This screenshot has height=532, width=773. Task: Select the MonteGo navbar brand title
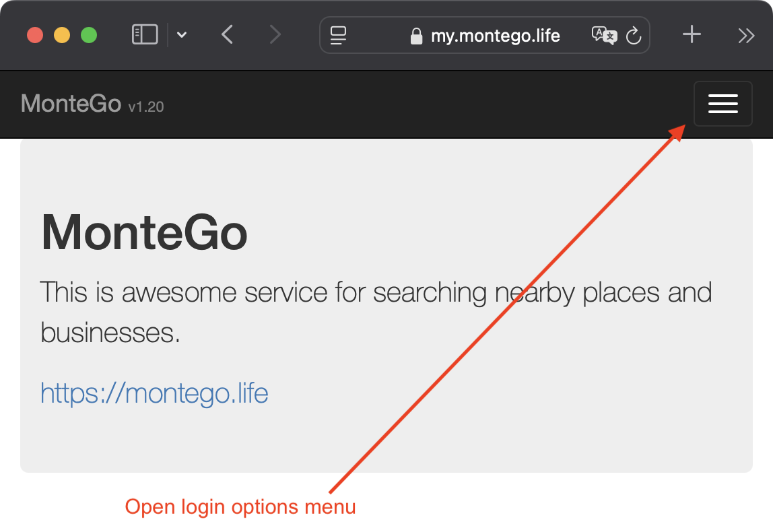[x=70, y=103]
